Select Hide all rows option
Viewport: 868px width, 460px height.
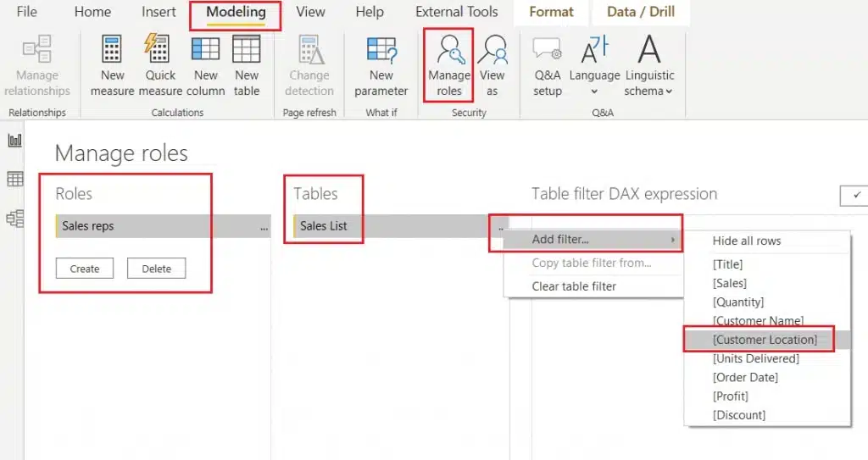(746, 241)
